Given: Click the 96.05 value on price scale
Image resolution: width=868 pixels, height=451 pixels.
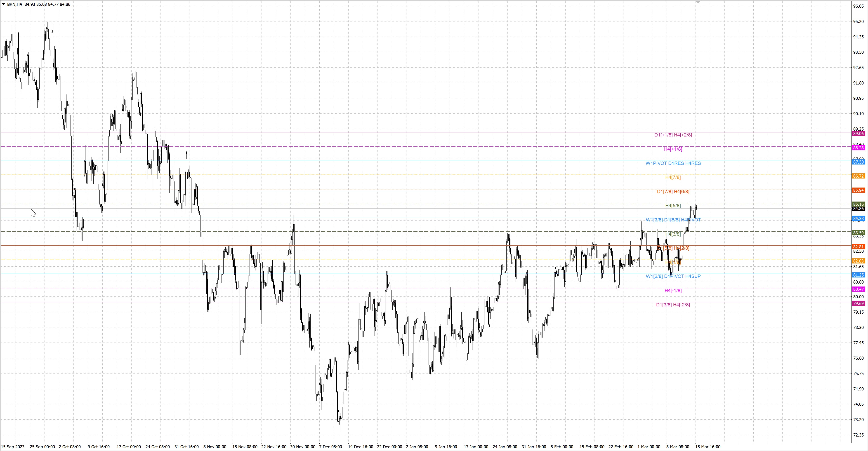Looking at the screenshot, I should point(858,6).
